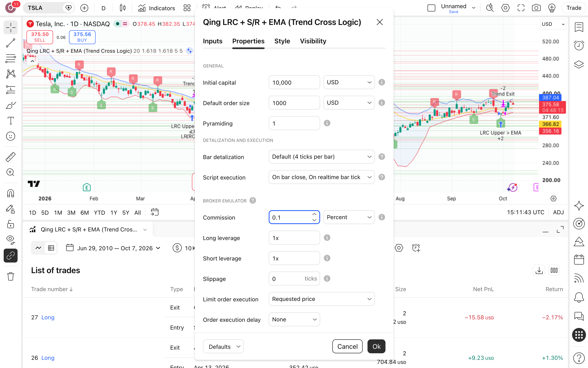
Task: Open the Indicators menu
Action: (x=156, y=8)
